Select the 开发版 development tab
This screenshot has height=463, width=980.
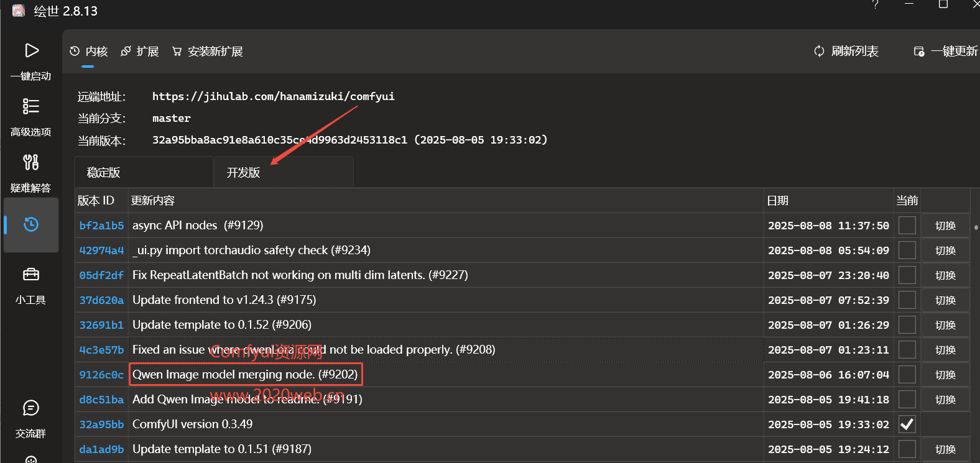(284, 172)
